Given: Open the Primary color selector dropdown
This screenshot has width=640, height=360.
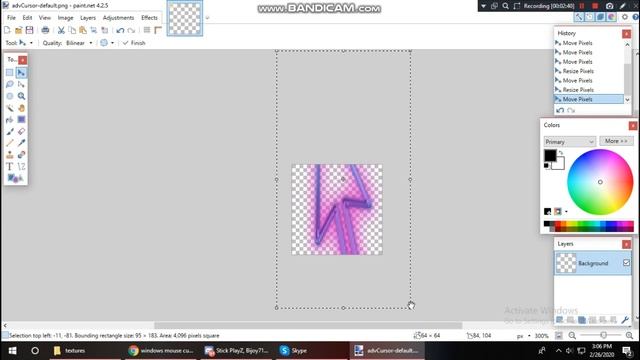Looking at the screenshot, I should pyautogui.click(x=569, y=142).
